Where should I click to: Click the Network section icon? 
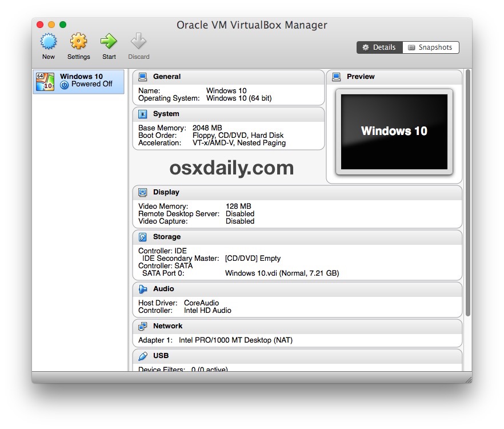click(144, 326)
